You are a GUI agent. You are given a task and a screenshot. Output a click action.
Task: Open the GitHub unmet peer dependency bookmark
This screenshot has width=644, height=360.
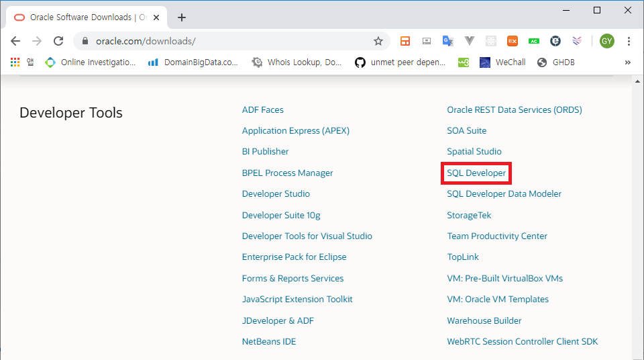click(x=400, y=62)
